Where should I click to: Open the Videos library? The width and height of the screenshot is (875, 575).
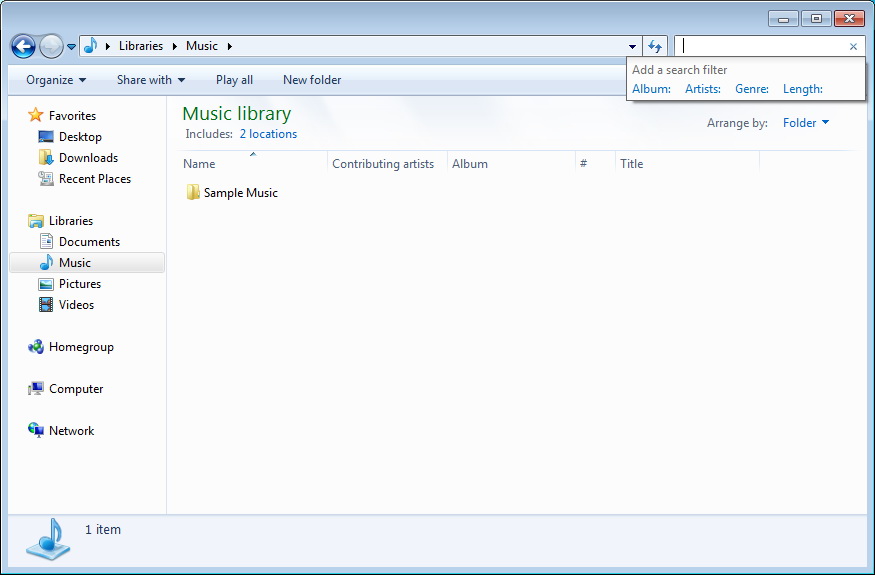[x=76, y=305]
